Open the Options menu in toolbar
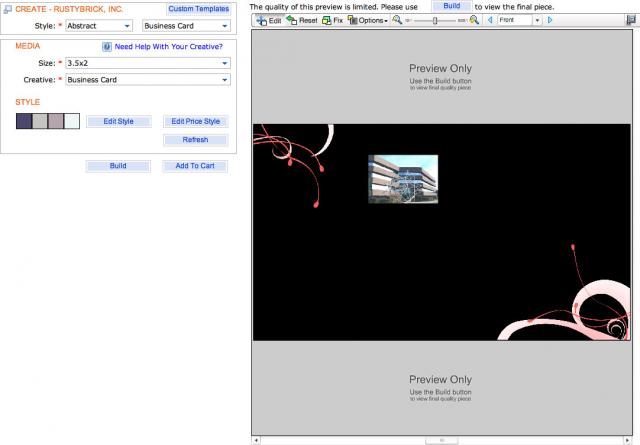Image resolution: width=640 pixels, height=445 pixels. pyautogui.click(x=367, y=20)
